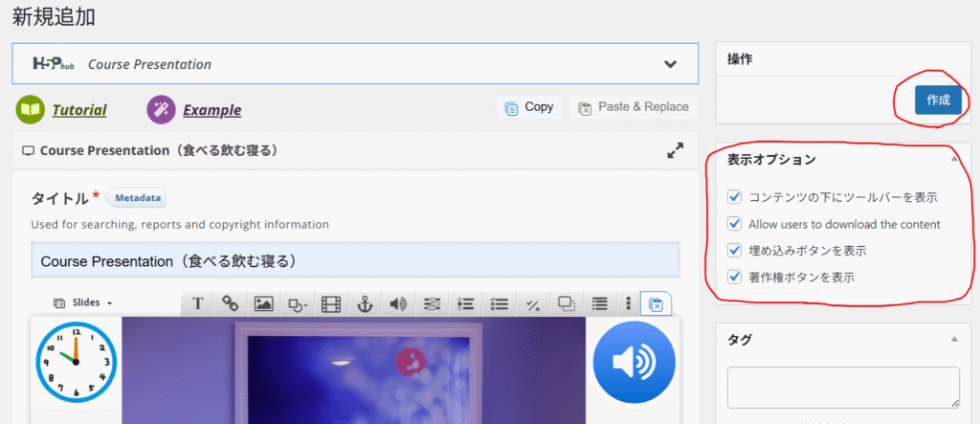Viewport: 980px width, 424px height.
Task: Uncheck コンテンツの下にツールバーを表示 checkbox
Action: [x=735, y=197]
